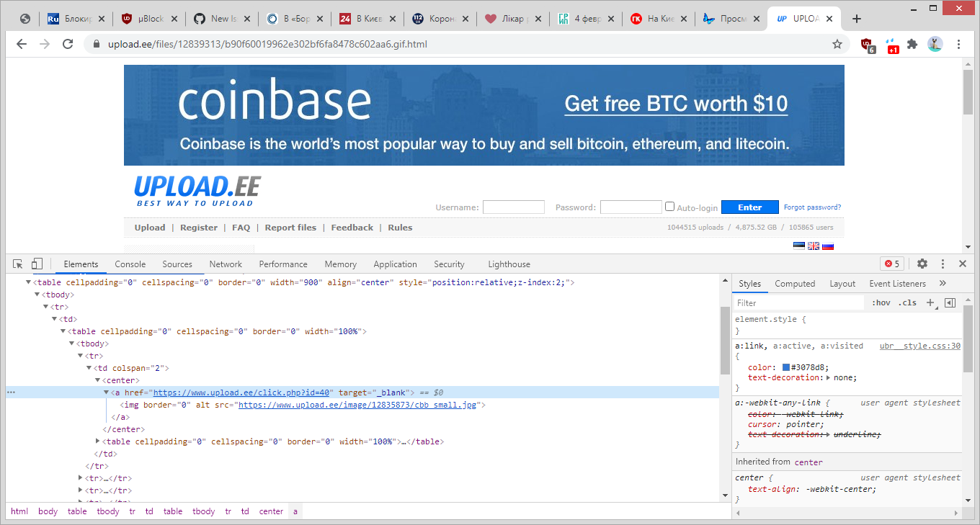The height and width of the screenshot is (525, 980).
Task: Switch to the Console tab
Action: (130, 264)
